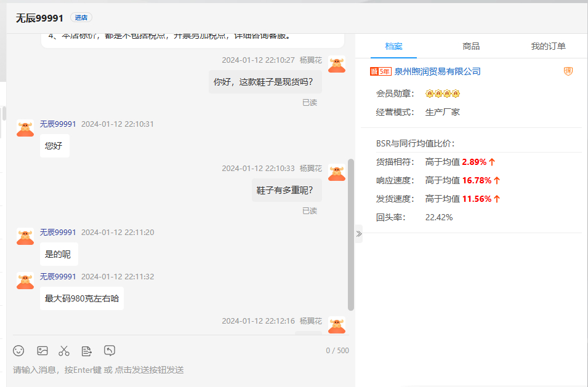Image resolution: width=588 pixels, height=387 pixels.
Task: Click the member medal icons
Action: [443, 94]
